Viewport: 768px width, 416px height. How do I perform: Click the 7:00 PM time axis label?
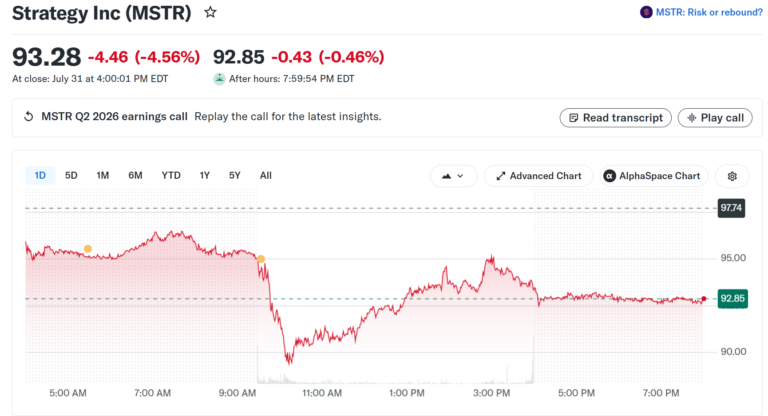(x=661, y=393)
